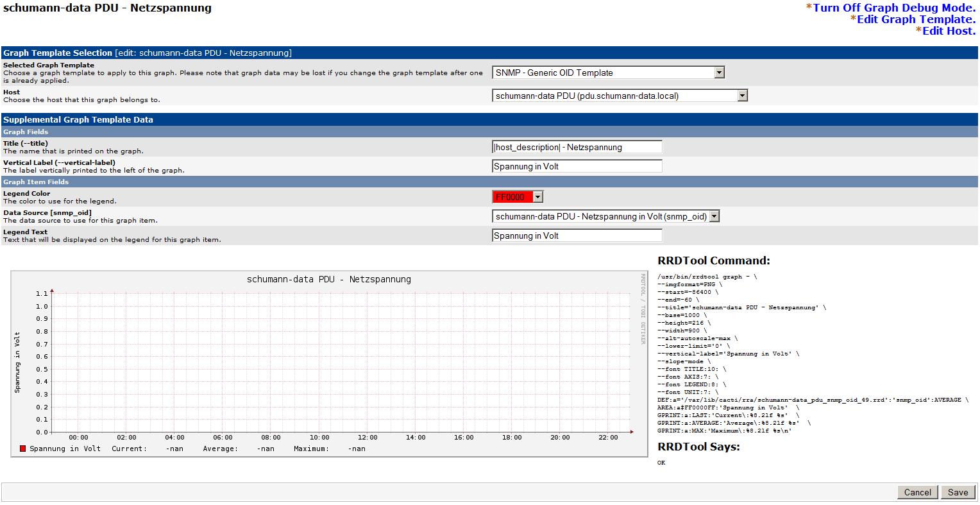Follow the Edit Host link

(x=949, y=31)
